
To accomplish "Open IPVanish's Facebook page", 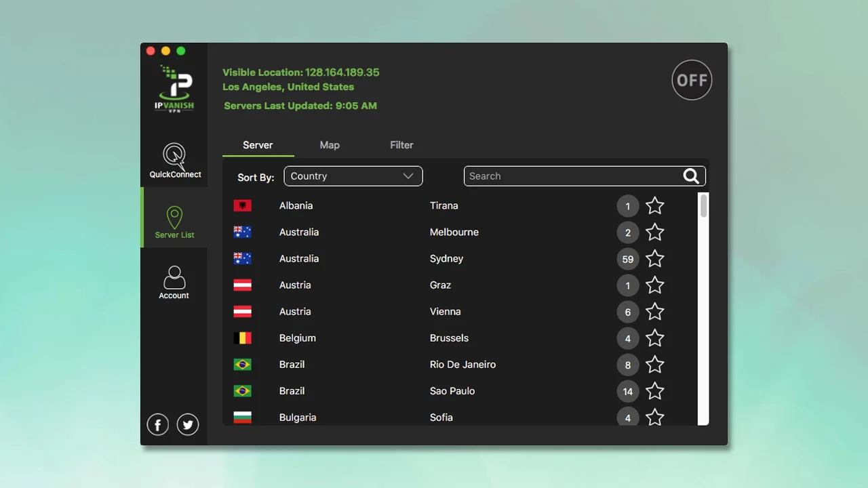I will 157,424.
